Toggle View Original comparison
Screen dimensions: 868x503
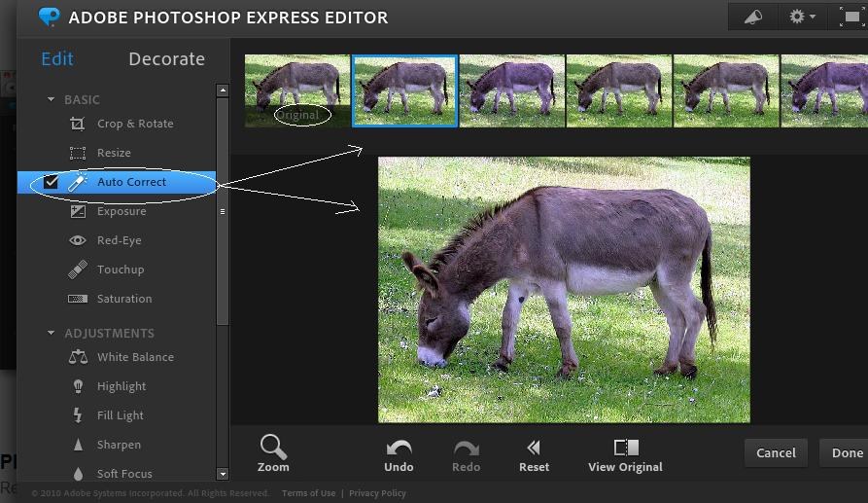(x=625, y=453)
